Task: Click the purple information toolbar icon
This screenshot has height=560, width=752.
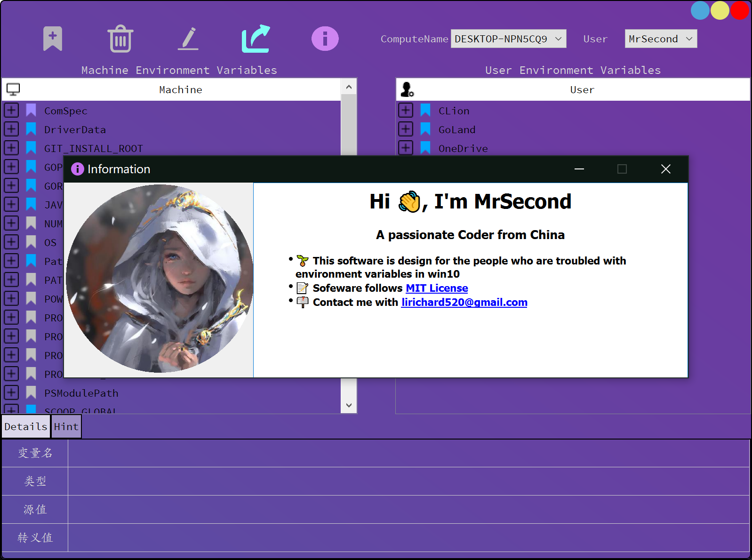Action: tap(325, 39)
